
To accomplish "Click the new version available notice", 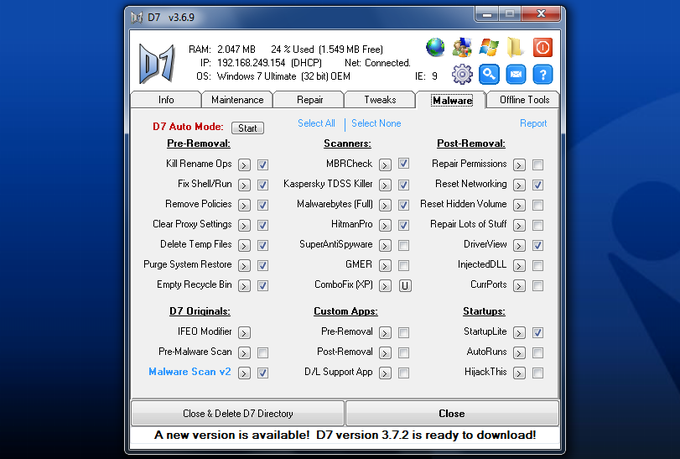I will [x=345, y=435].
